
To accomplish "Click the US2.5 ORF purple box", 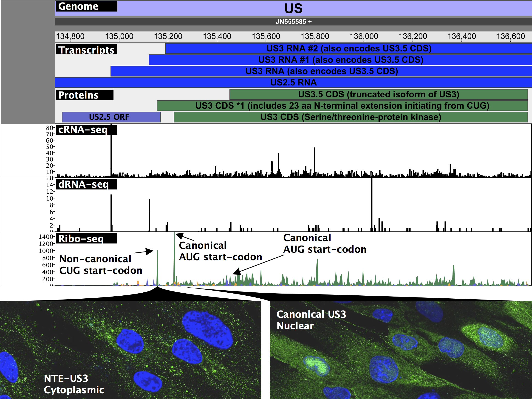I will pyautogui.click(x=111, y=117).
